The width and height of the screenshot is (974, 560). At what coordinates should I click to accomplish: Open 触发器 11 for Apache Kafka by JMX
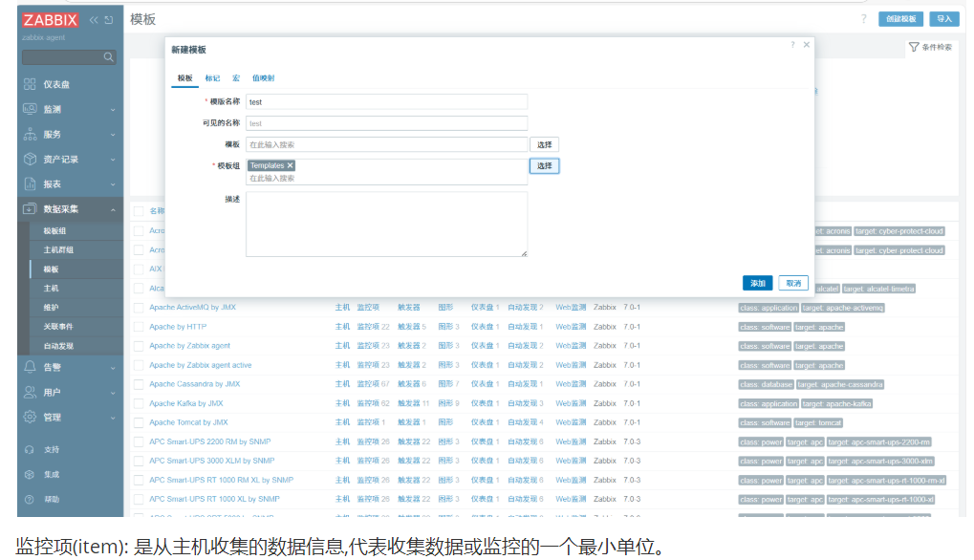click(x=413, y=403)
